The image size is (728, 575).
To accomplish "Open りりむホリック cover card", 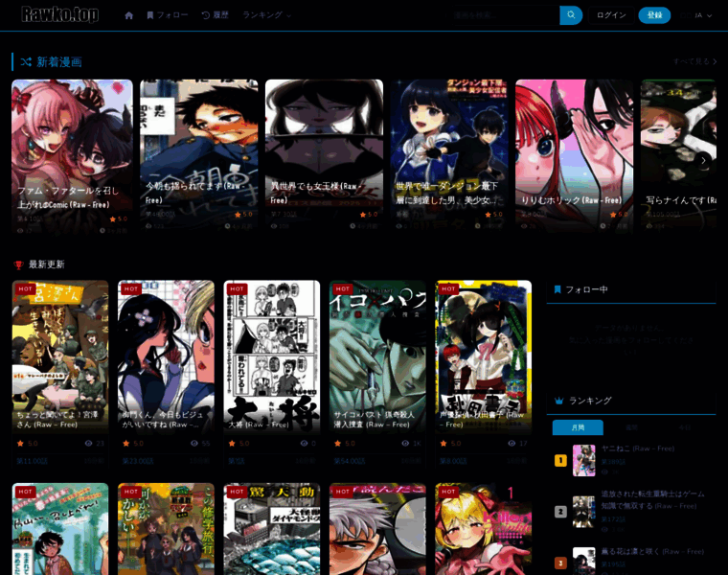I will click(575, 156).
